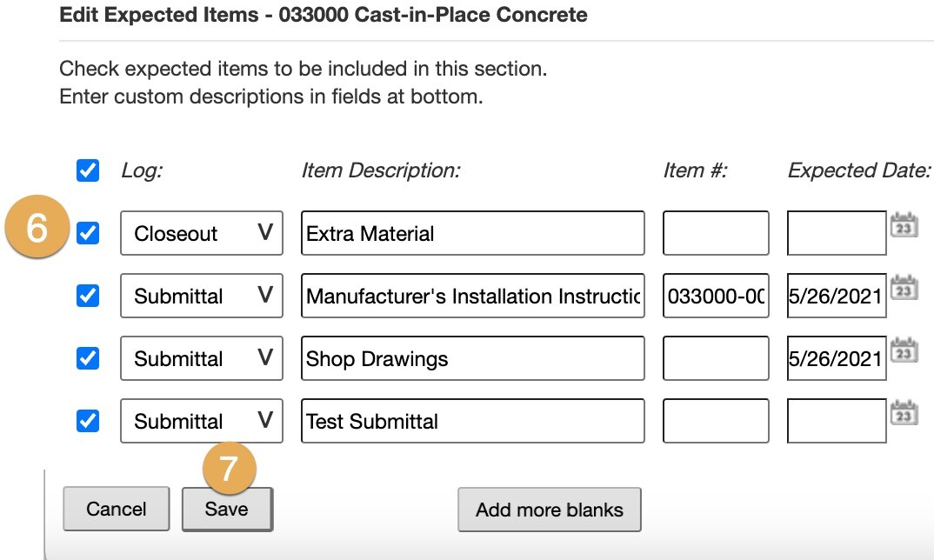Click the Item # field containing 033000-00

716,296
